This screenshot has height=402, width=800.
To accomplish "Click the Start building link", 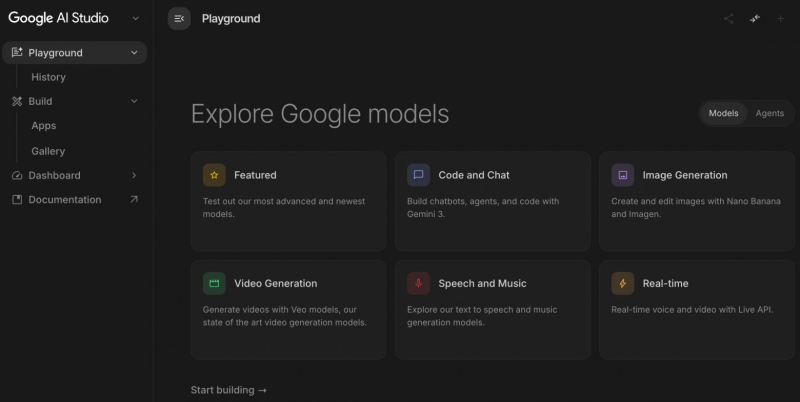I will 229,390.
